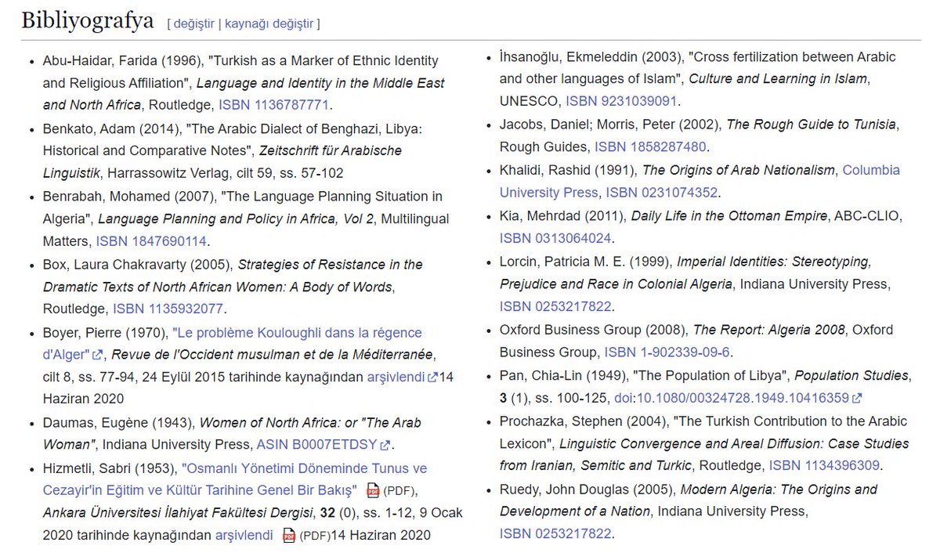Open ISBN 0253217822 in the Lorcin entry

(x=555, y=306)
